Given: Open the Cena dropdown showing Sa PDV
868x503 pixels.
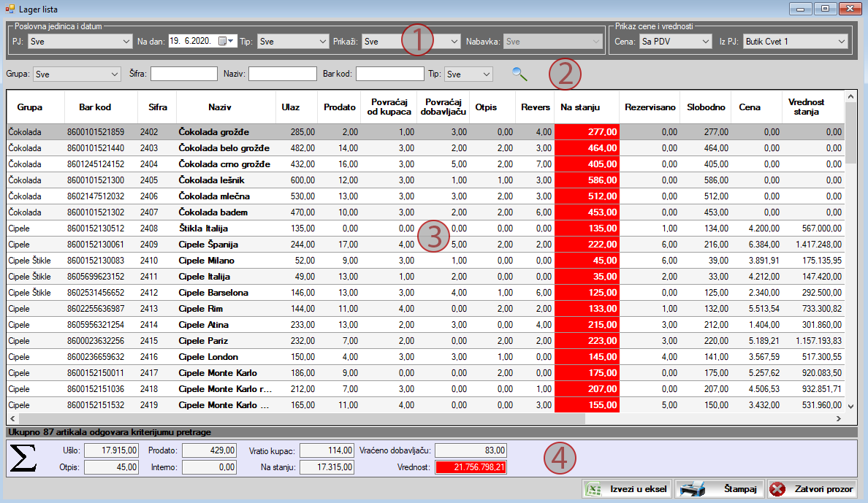Looking at the screenshot, I should point(675,42).
